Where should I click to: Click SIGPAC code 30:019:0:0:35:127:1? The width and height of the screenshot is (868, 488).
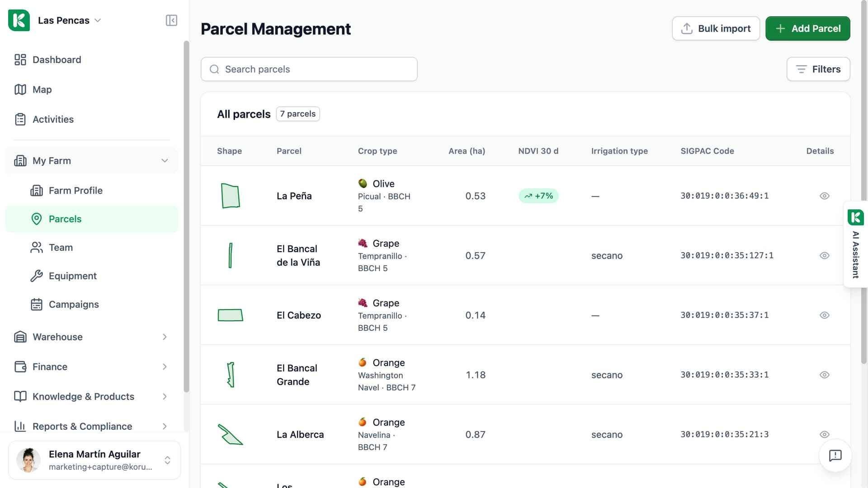727,256
